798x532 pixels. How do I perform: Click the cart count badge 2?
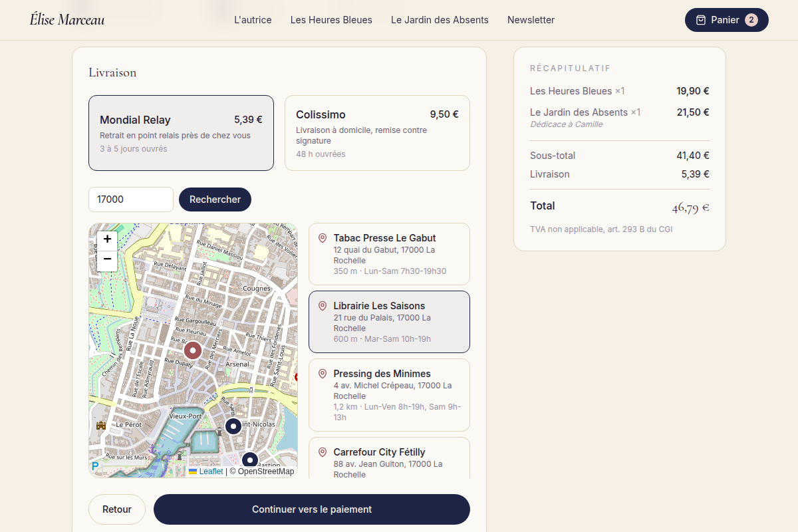[751, 20]
